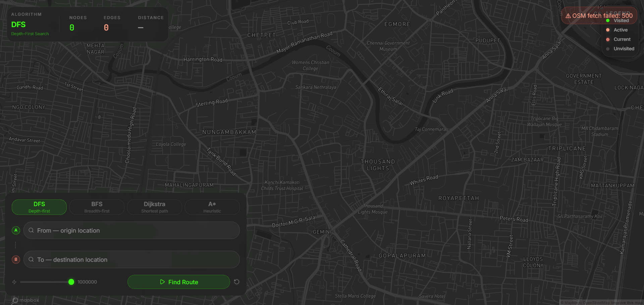Click the Harrington Road label
The image size is (644, 305).
point(203,59)
